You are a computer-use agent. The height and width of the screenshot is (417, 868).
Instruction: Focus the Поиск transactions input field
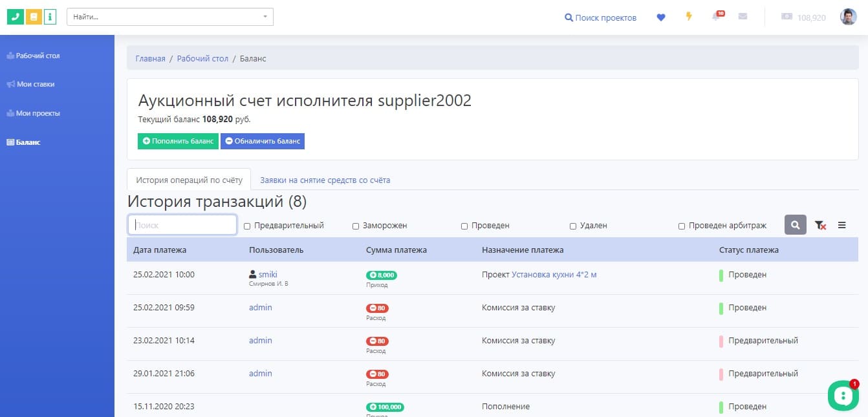[182, 225]
